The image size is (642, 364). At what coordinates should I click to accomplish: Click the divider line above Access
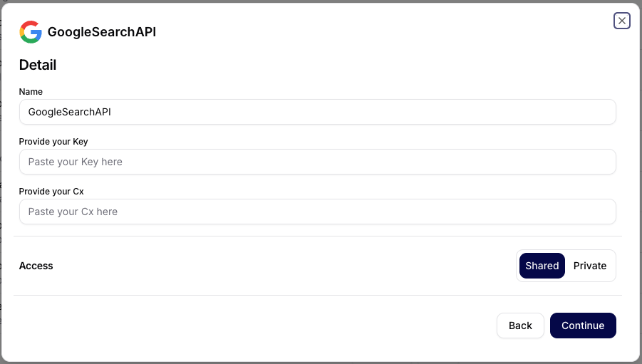(317, 236)
